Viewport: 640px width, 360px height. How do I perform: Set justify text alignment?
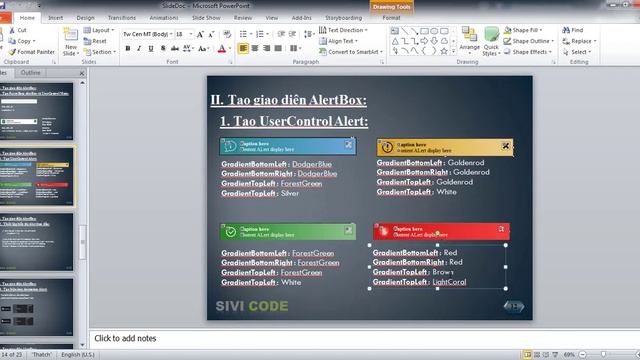click(278, 49)
